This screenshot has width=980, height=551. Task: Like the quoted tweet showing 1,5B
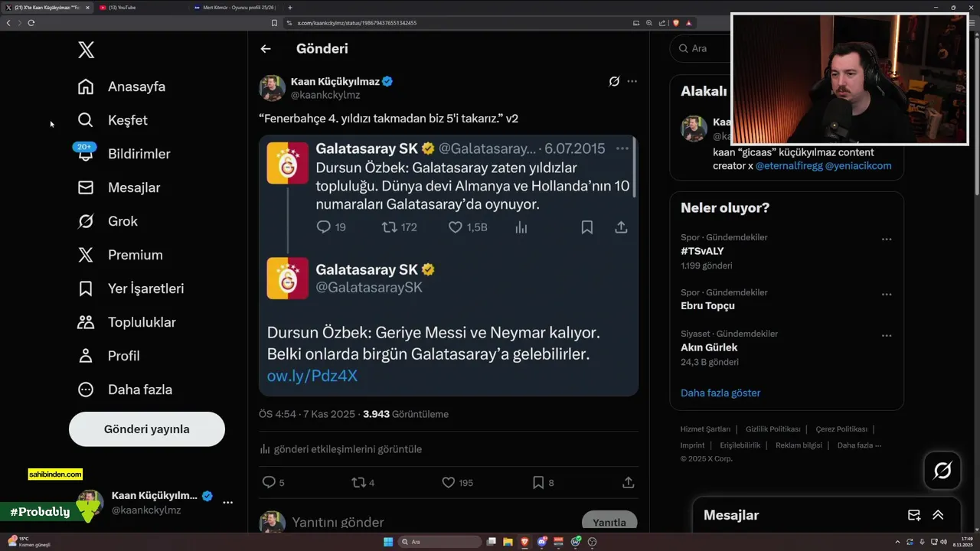(x=455, y=227)
